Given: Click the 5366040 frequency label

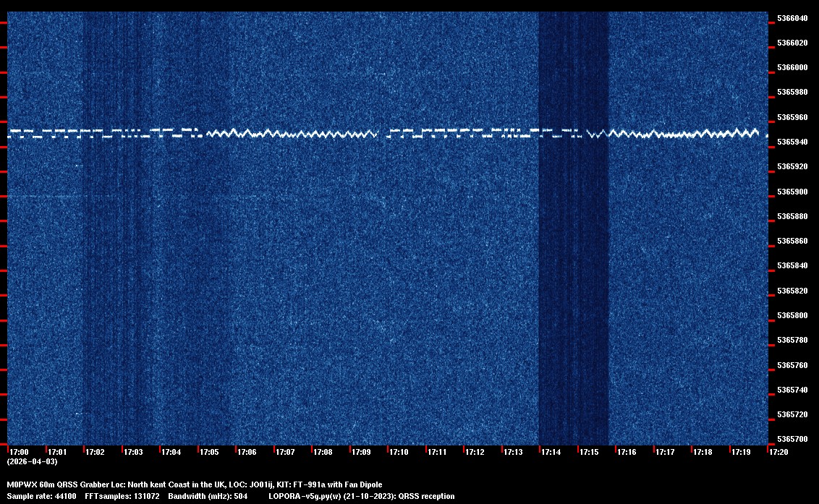Looking at the screenshot, I should 792,18.
